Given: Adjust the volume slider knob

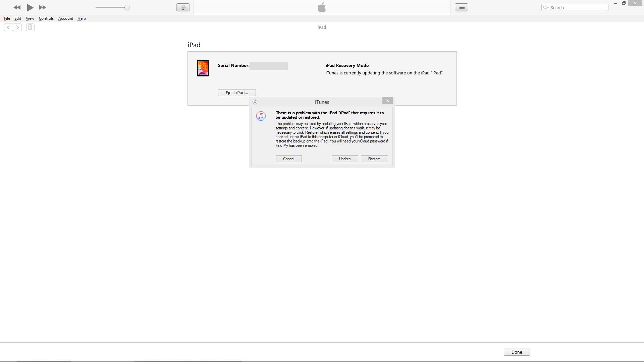Looking at the screenshot, I should [x=127, y=7].
